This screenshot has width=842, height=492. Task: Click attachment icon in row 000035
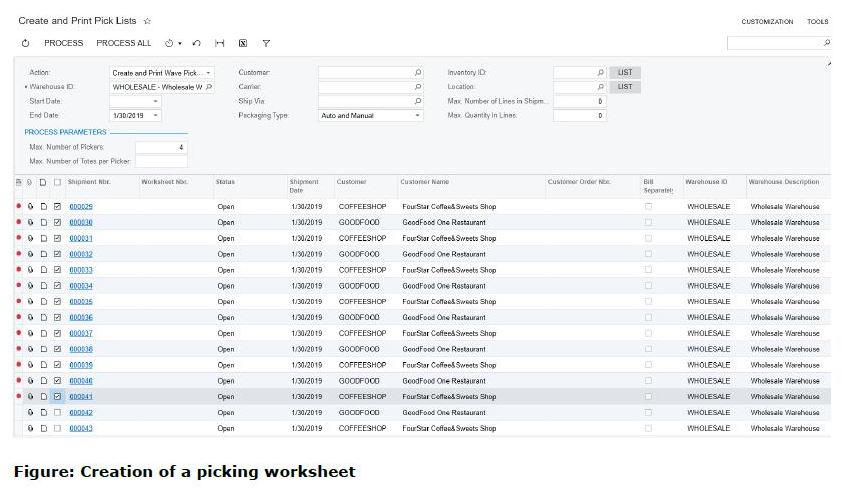(31, 301)
